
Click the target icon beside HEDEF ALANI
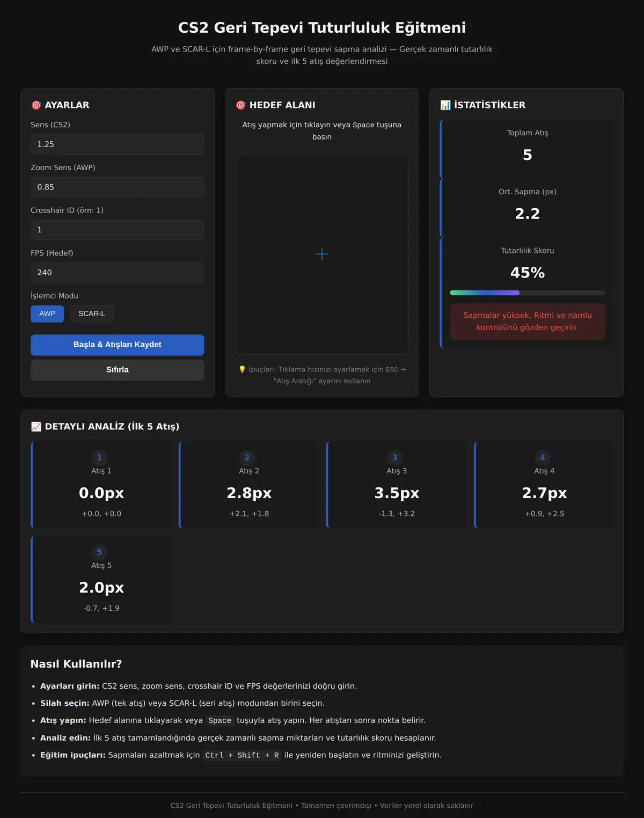click(x=241, y=105)
